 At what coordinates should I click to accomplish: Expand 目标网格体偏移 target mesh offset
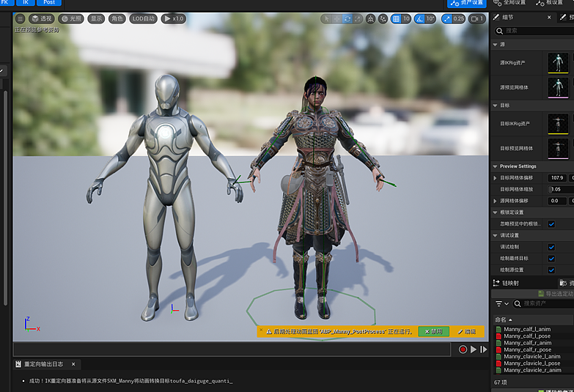pos(496,178)
